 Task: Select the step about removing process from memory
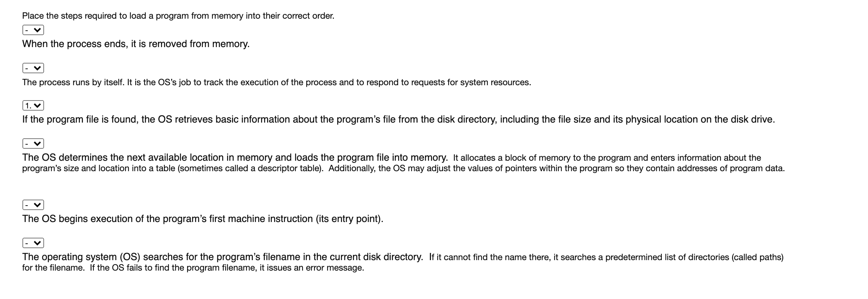coord(136,44)
